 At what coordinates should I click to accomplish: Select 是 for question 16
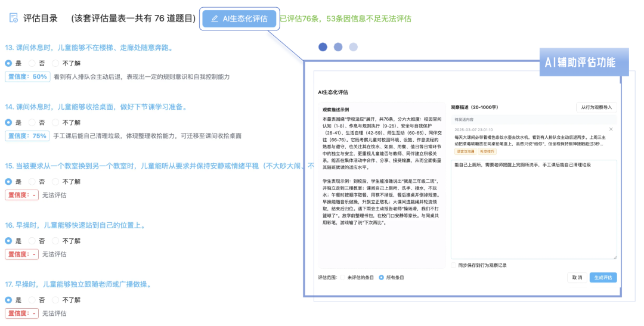click(8, 241)
